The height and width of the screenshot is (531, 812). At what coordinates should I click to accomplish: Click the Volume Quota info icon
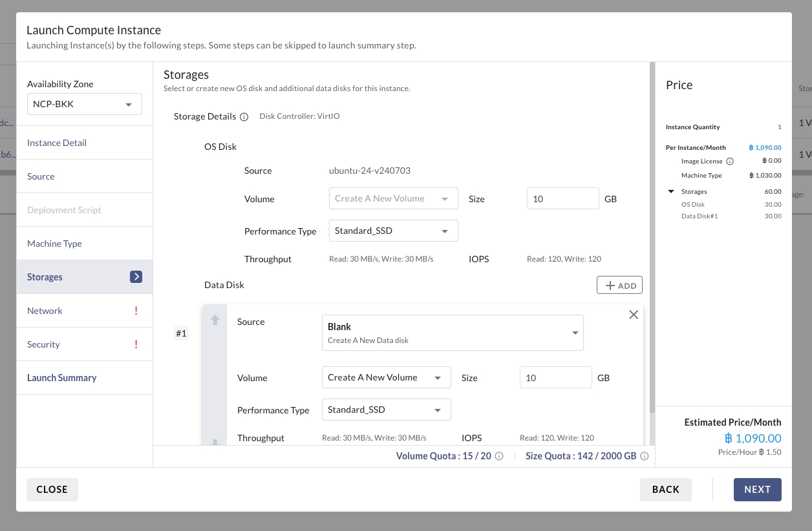(499, 456)
